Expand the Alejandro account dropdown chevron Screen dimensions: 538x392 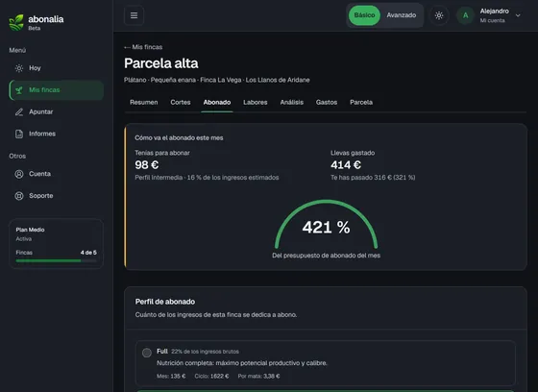[518, 15]
